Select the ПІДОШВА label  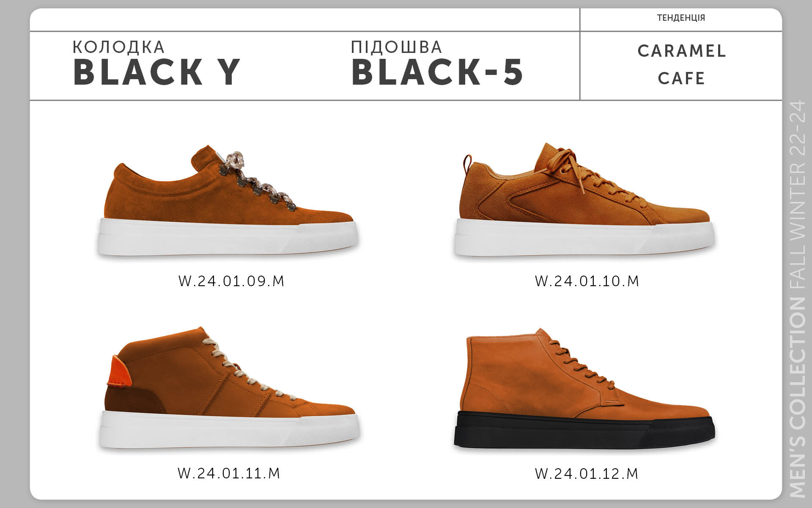click(396, 47)
